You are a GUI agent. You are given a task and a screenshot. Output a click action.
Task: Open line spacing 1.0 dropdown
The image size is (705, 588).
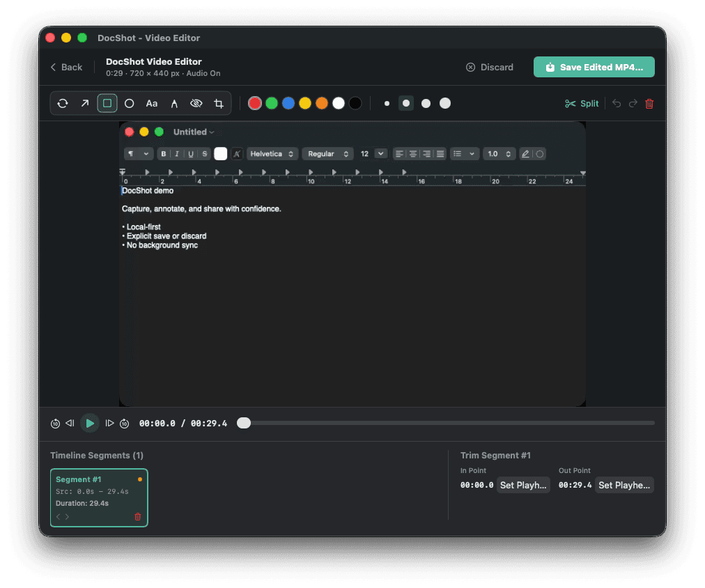(499, 154)
